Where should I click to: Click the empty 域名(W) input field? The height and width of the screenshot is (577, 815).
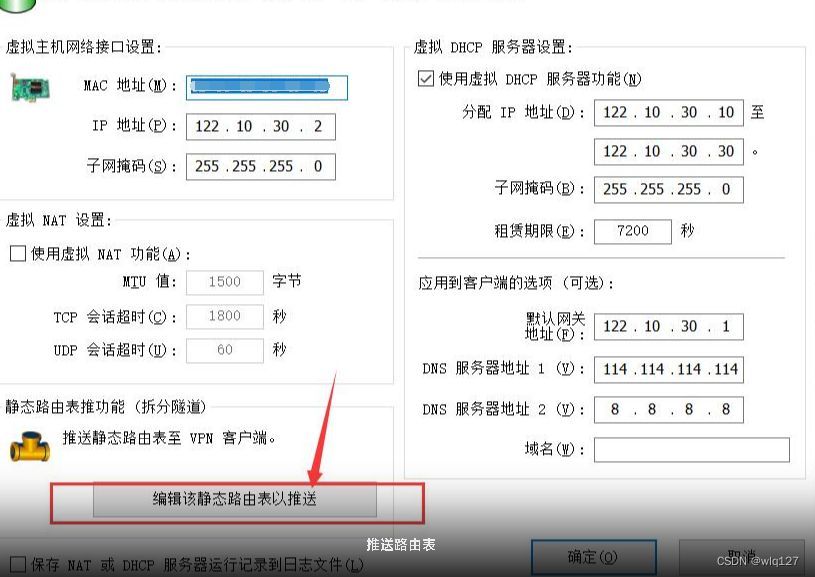point(692,450)
